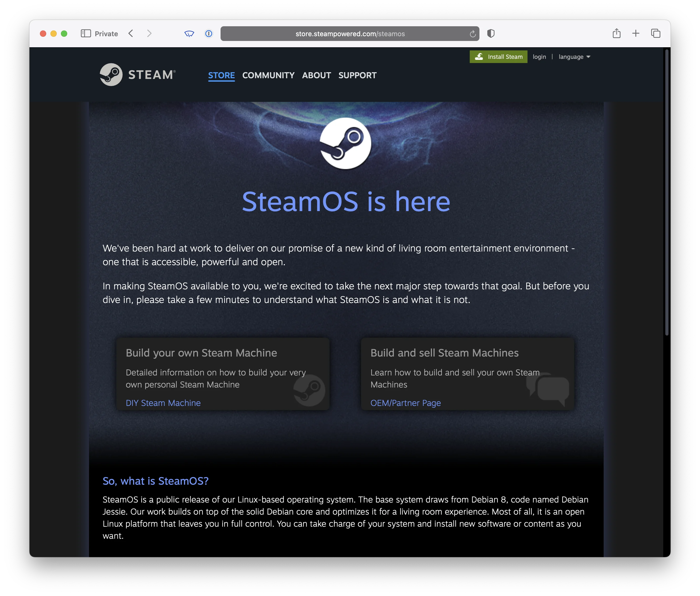The image size is (700, 596).
Task: Click the login link
Action: (539, 57)
